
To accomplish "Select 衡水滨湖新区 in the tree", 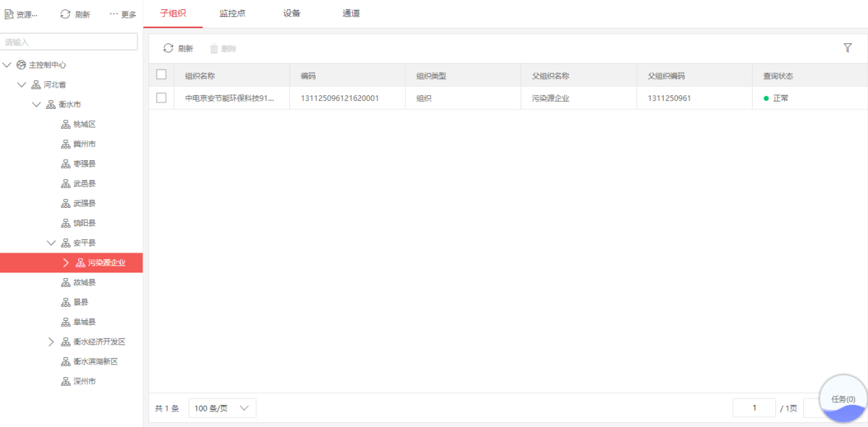I will tap(95, 362).
